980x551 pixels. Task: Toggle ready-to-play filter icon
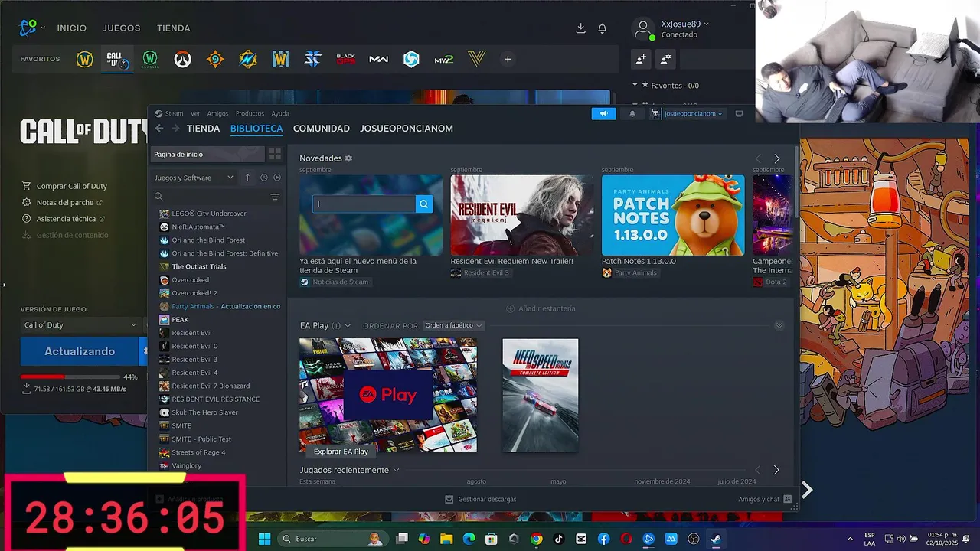(277, 178)
